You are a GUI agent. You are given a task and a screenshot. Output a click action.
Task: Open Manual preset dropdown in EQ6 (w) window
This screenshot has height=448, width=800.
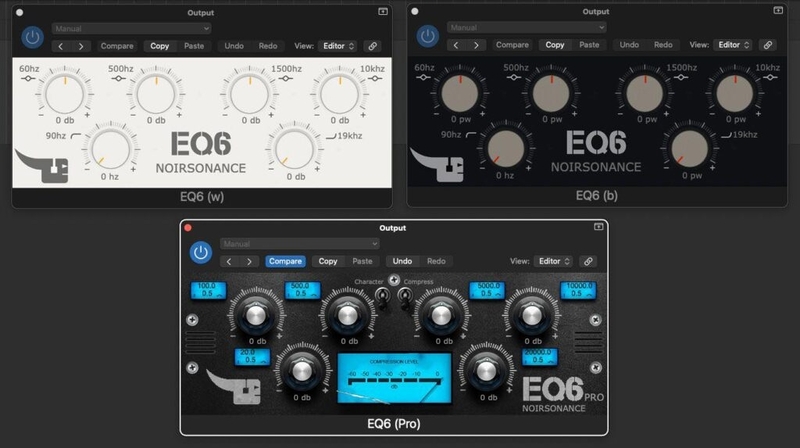(x=131, y=29)
